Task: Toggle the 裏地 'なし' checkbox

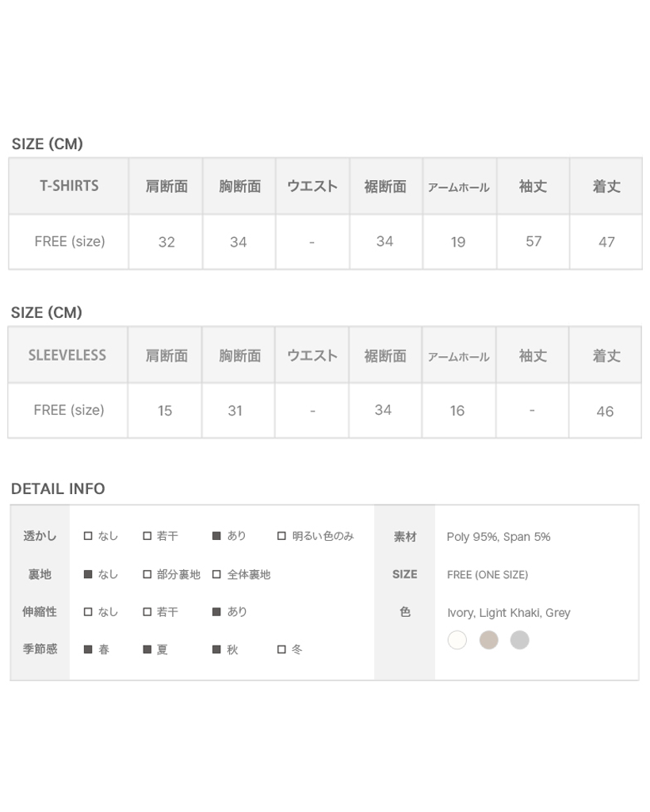Action: click(x=88, y=574)
